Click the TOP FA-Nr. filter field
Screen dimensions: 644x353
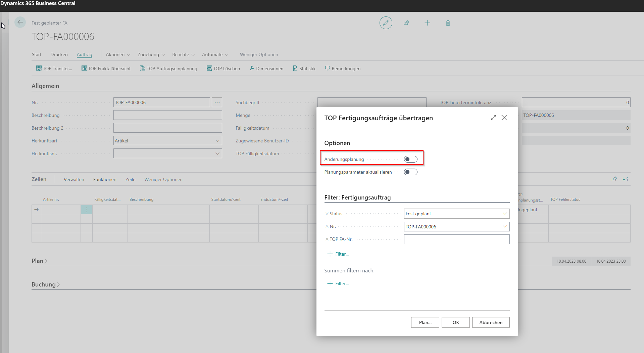[x=456, y=239]
